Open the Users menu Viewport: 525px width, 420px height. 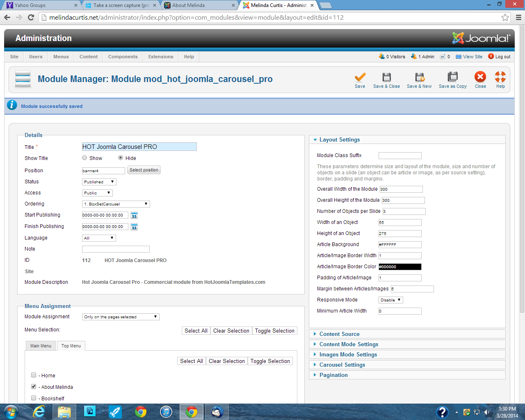[x=36, y=57]
